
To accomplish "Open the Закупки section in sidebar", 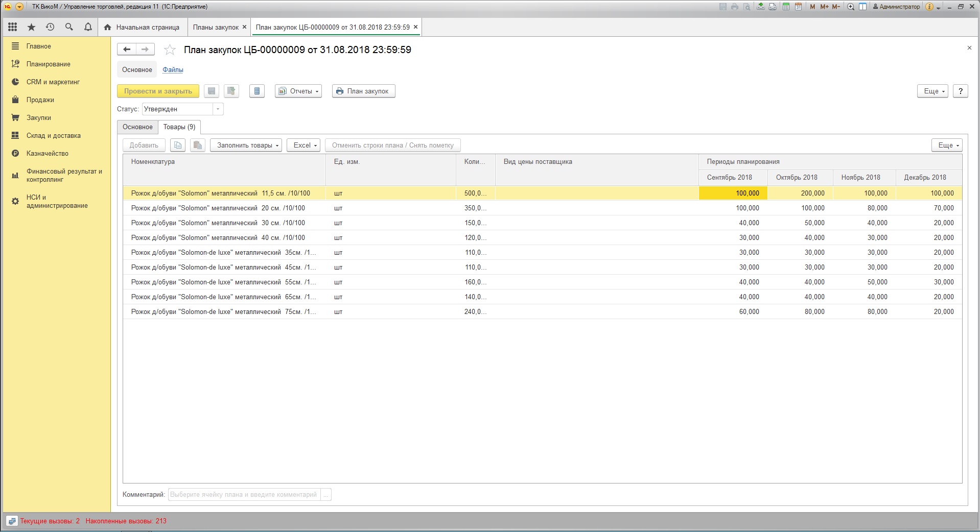I will pyautogui.click(x=38, y=117).
